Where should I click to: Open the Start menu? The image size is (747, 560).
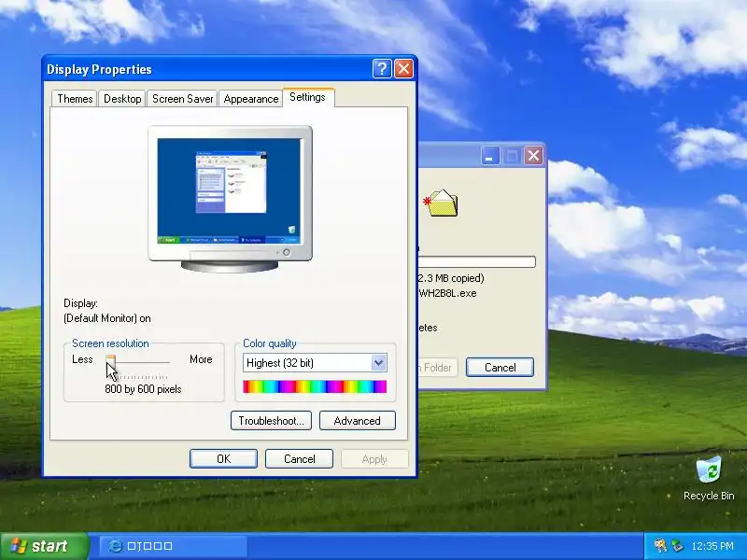(x=44, y=546)
